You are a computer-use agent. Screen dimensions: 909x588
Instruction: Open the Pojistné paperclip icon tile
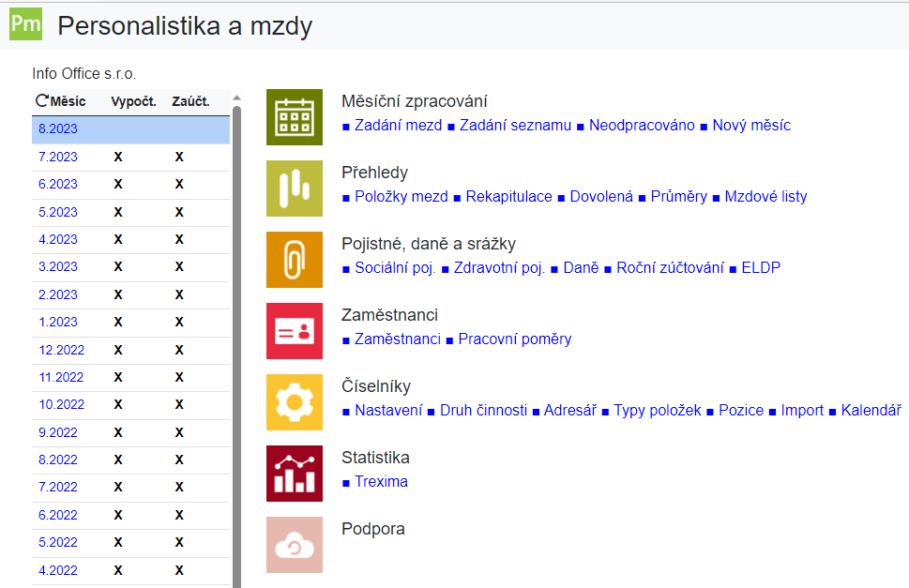pos(294,260)
